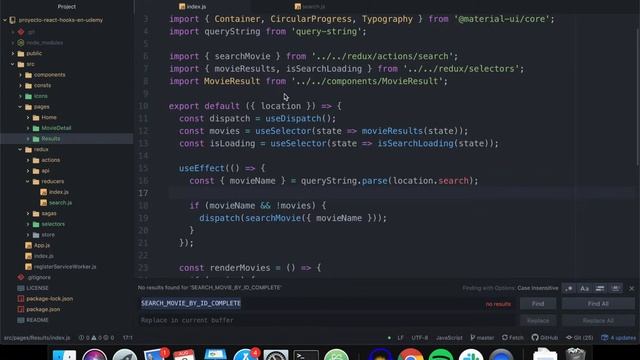Image resolution: width=640 pixels, height=360 pixels.
Task: Click the LF line ending selector
Action: [400, 338]
